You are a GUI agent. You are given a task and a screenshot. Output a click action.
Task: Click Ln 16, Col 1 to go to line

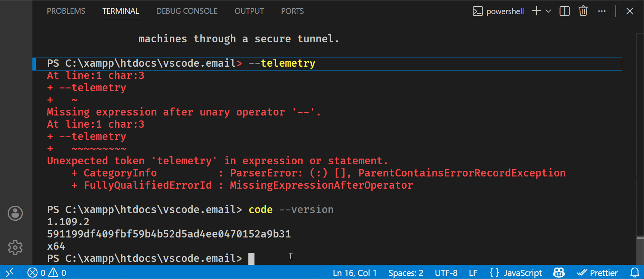[x=354, y=273]
